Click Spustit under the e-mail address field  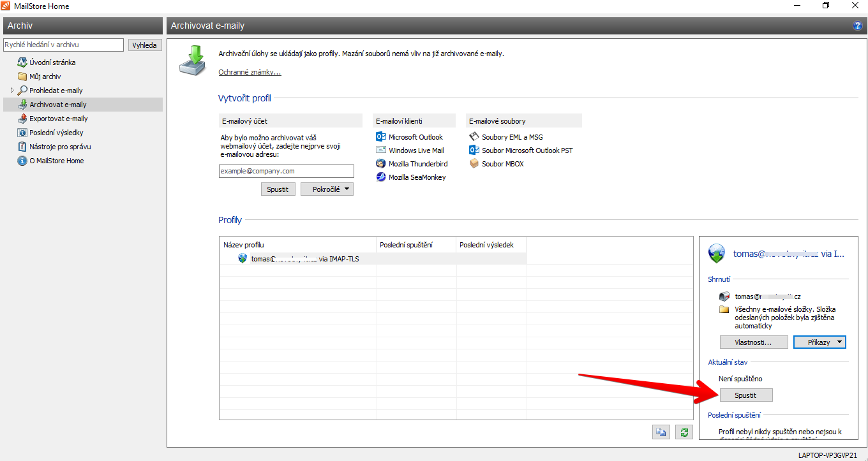278,189
